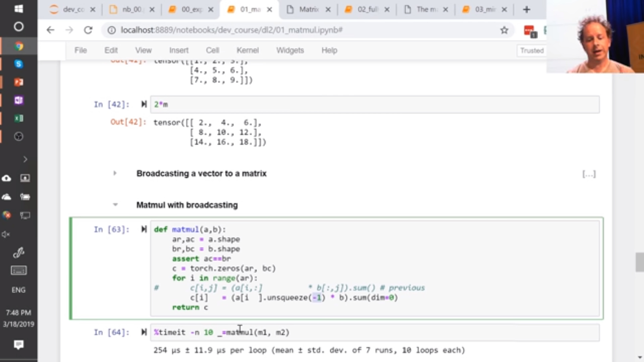Viewport: 644px width, 362px height.
Task: Collapse the Matmul with broadcasting section
Action: pyautogui.click(x=115, y=204)
